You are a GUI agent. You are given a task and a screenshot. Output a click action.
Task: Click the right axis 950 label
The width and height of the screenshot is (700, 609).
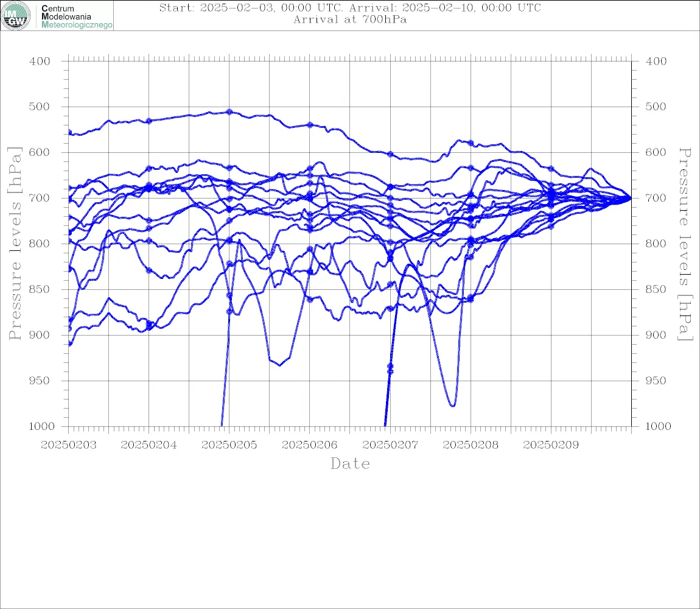pyautogui.click(x=656, y=381)
